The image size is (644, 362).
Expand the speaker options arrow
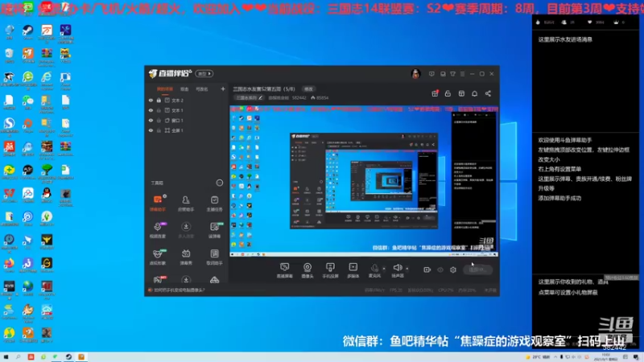(407, 269)
